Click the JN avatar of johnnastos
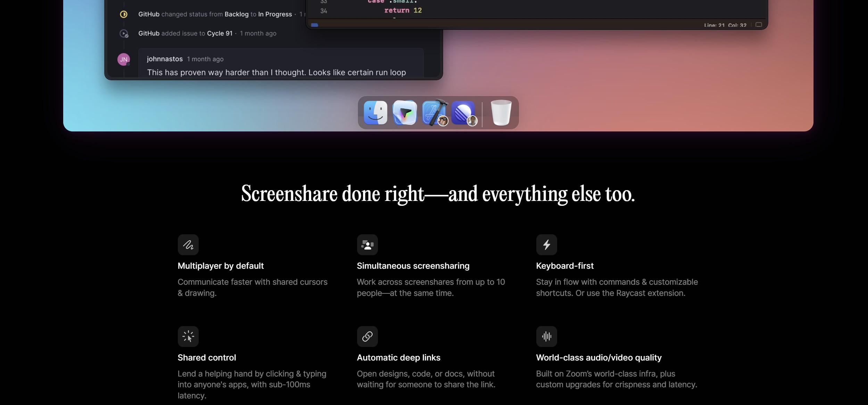The height and width of the screenshot is (405, 868). coord(124,59)
